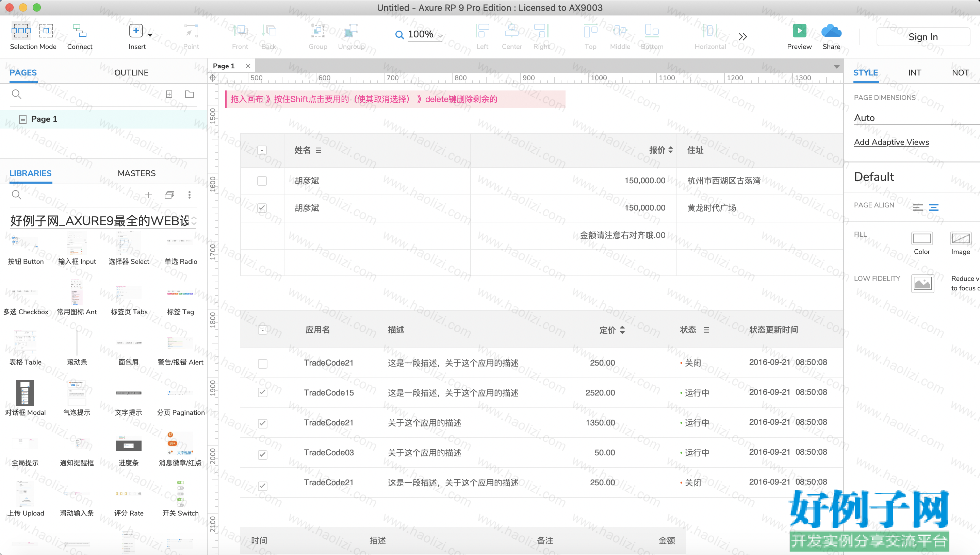The image size is (980, 555).
Task: Click Add Adaptive Views link
Action: [891, 142]
